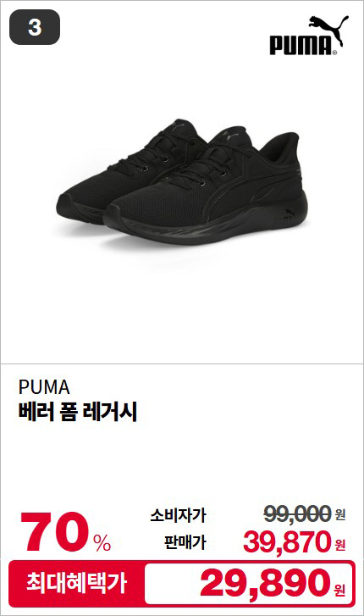
Task: Click the 29,890원 best benefit price
Action: coord(273,583)
